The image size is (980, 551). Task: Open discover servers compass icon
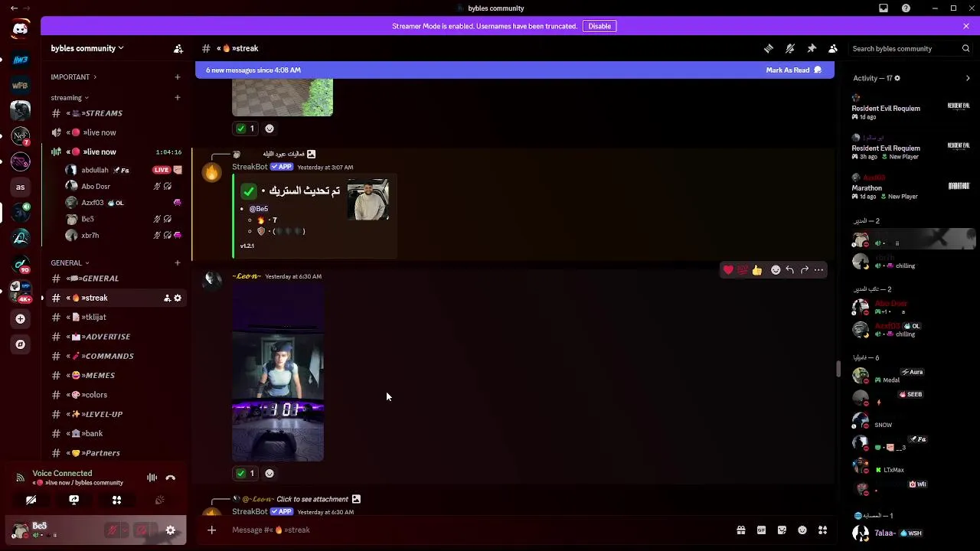click(21, 344)
